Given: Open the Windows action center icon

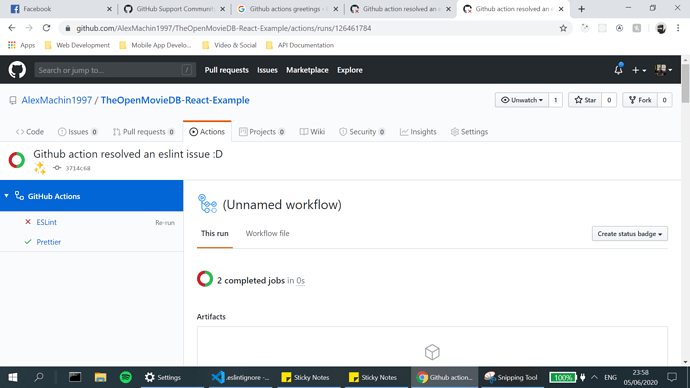Looking at the screenshot, I should (672, 377).
